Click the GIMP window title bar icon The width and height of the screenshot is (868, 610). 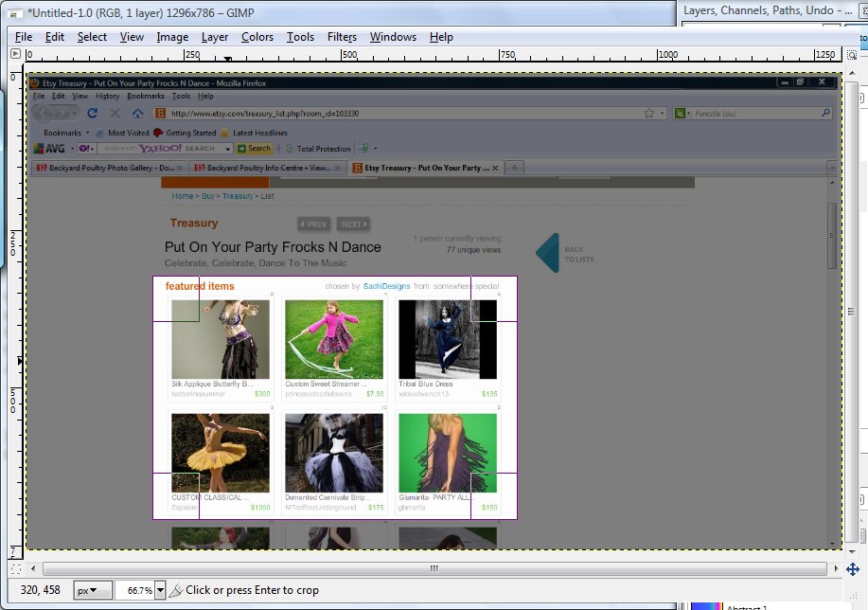pyautogui.click(x=17, y=13)
